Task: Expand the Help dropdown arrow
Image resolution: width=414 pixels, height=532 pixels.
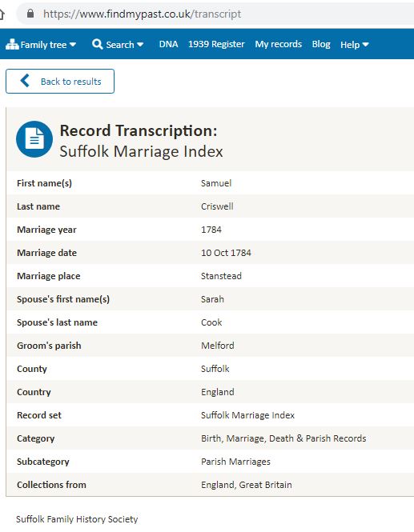Action: [x=365, y=45]
